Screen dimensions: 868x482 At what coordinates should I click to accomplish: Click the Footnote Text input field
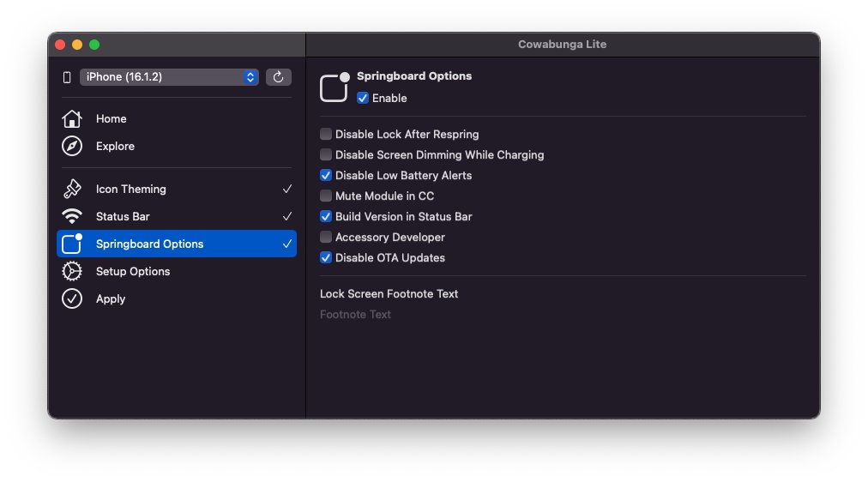[563, 314]
